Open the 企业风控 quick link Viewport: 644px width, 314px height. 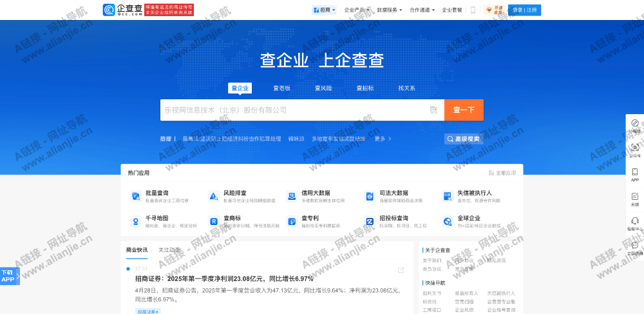(464, 310)
